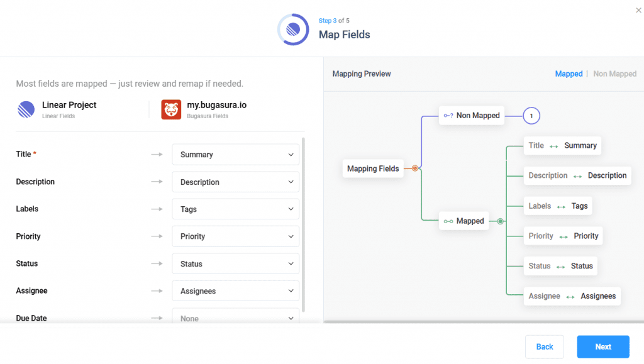Click the Next button
The width and height of the screenshot is (644, 364).
602,347
